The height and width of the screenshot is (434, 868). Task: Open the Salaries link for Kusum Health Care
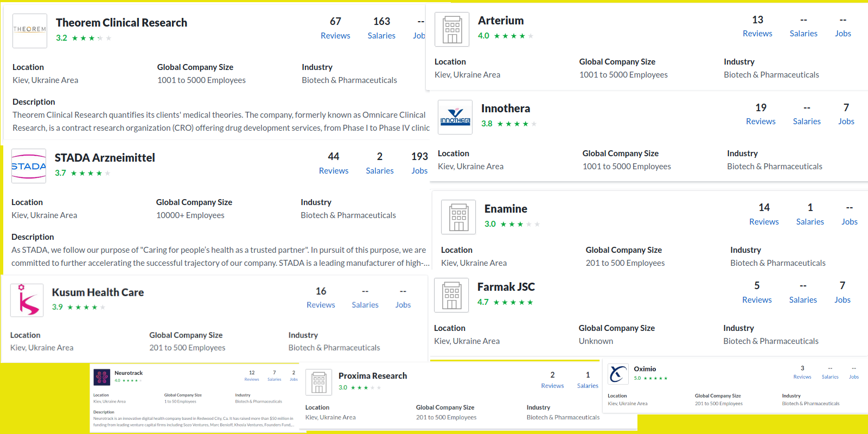pos(365,298)
